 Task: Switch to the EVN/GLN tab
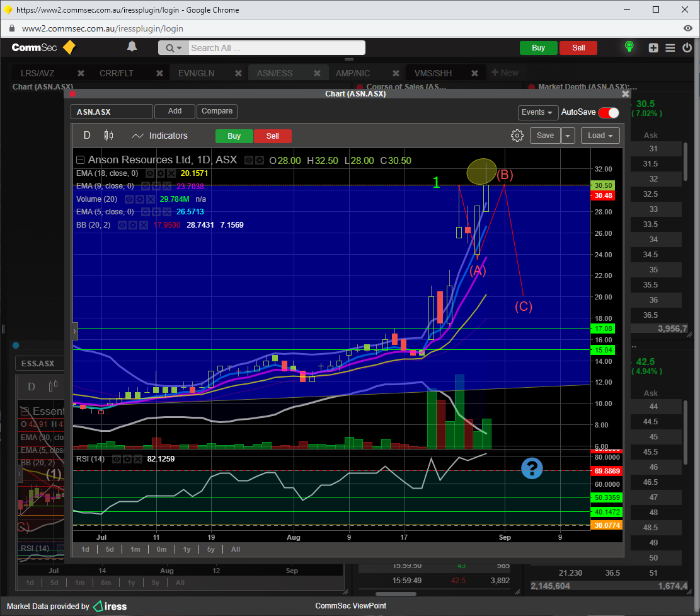tap(197, 73)
